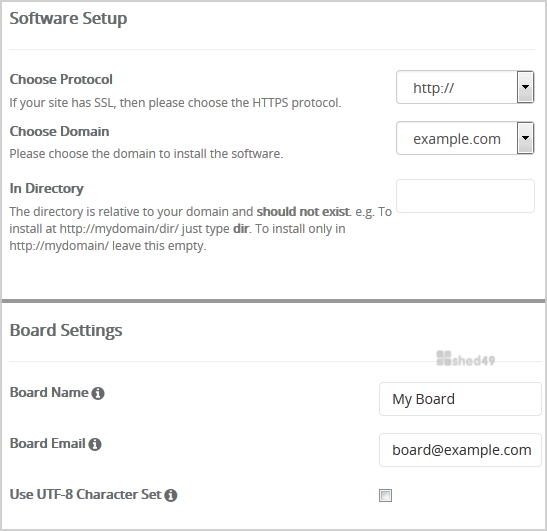Click the Board Settings section heading
The image size is (547, 531).
pyautogui.click(x=66, y=330)
